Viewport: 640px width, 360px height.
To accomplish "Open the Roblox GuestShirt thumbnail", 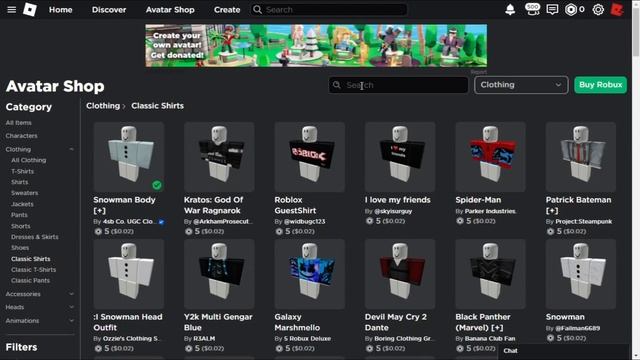I will [310, 157].
